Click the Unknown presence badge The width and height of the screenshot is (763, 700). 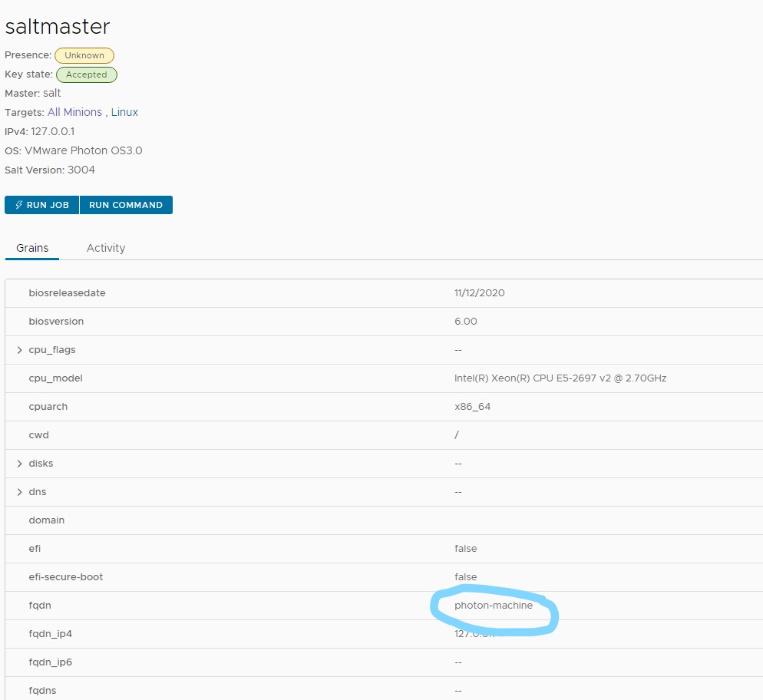(84, 55)
